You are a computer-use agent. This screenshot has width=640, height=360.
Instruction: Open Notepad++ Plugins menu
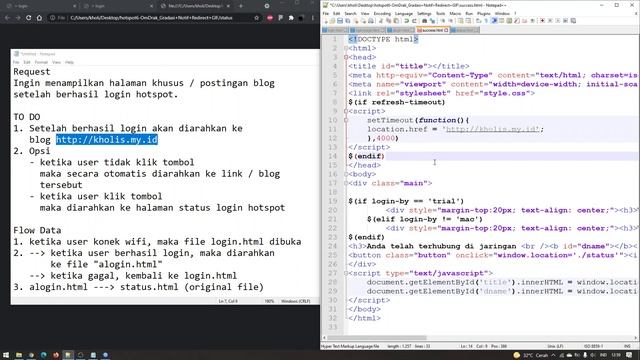tap(484, 13)
